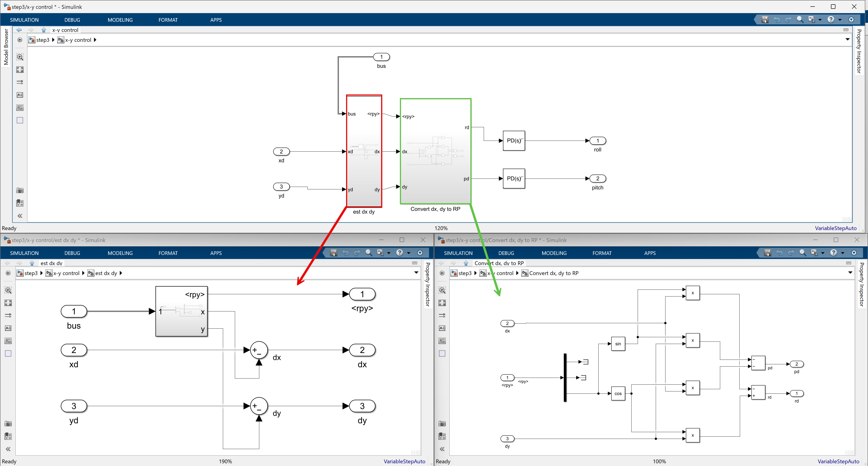Viewport: 868px width, 466px height.
Task: Click VariableStepAuto link in est dx dy status bar
Action: click(x=404, y=461)
